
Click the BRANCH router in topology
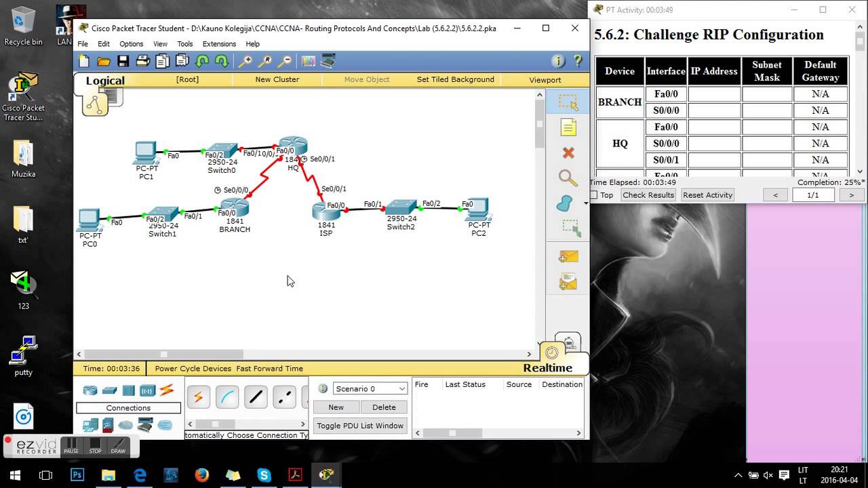[x=235, y=207]
